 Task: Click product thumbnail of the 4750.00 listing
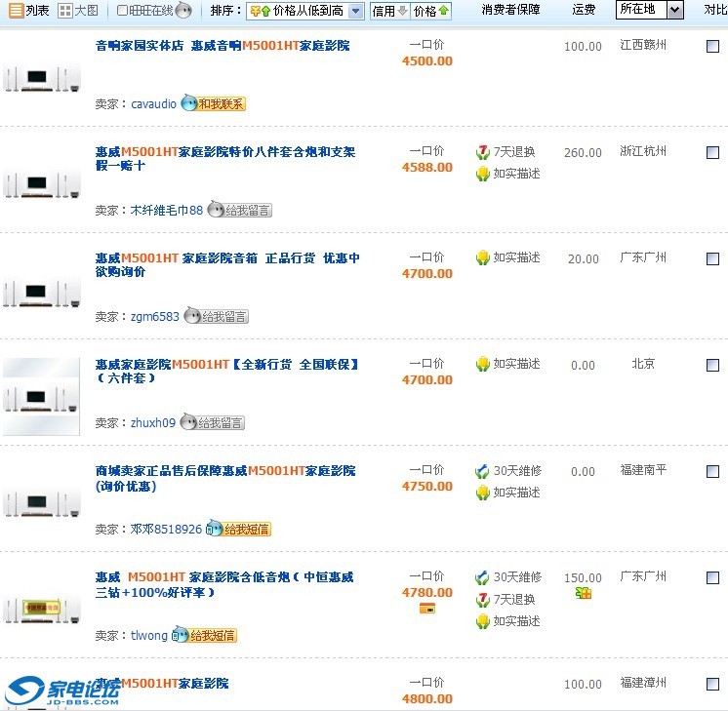point(42,500)
